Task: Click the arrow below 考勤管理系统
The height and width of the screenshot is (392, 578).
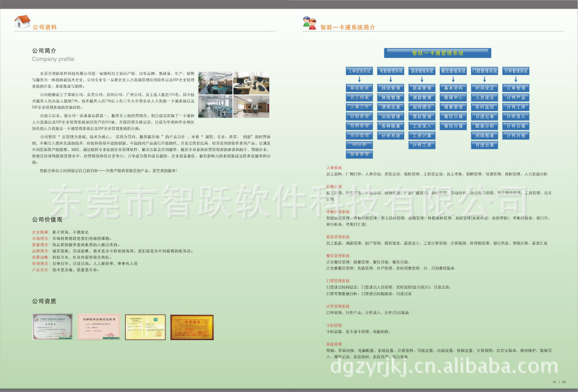Action: [x=390, y=80]
